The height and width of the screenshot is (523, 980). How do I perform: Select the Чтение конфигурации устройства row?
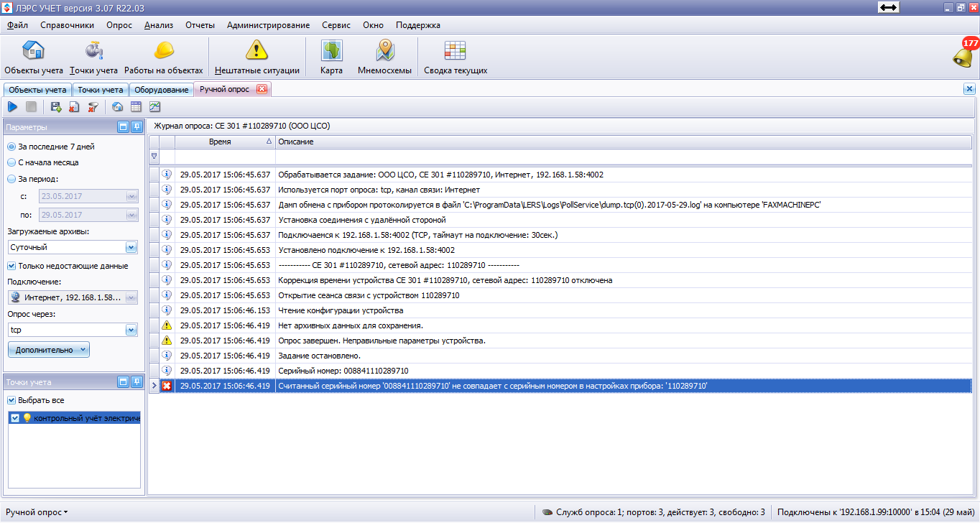560,310
